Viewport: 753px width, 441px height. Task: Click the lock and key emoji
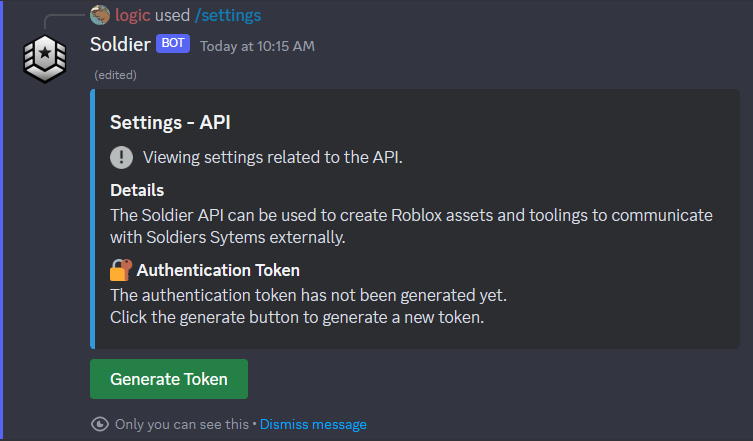[121, 270]
